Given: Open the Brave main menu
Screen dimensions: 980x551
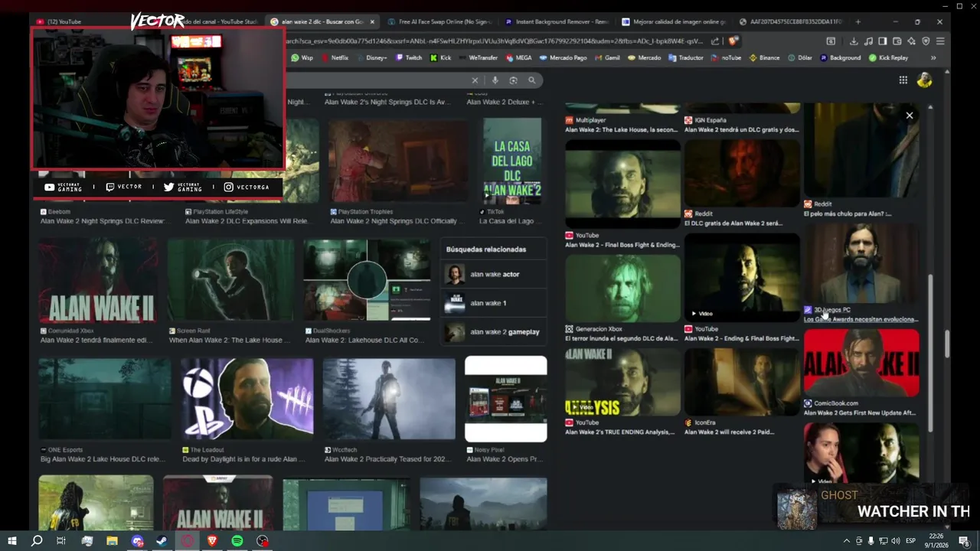Looking at the screenshot, I should 940,41.
